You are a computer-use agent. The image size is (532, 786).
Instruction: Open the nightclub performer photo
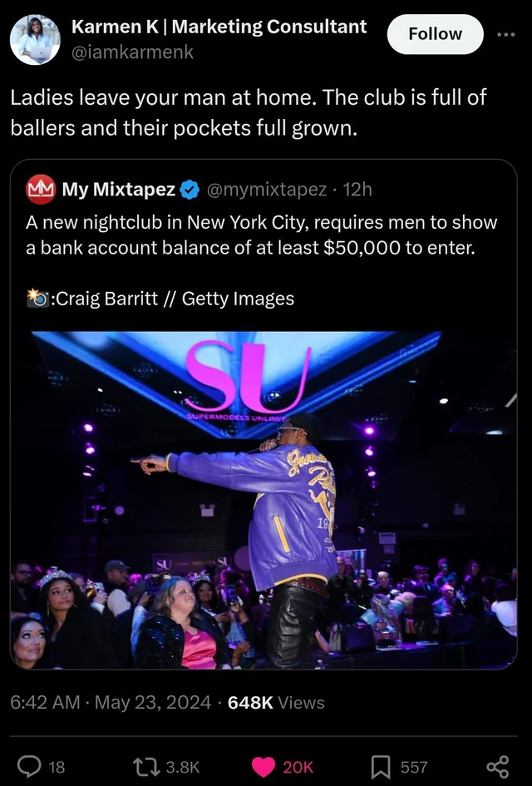coord(264,500)
